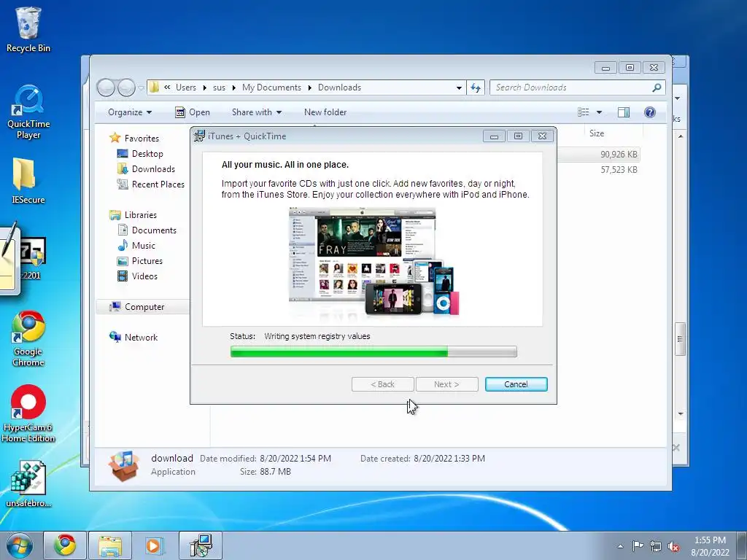Click Open in the Explorer toolbar
The image size is (747, 560).
pos(193,112)
